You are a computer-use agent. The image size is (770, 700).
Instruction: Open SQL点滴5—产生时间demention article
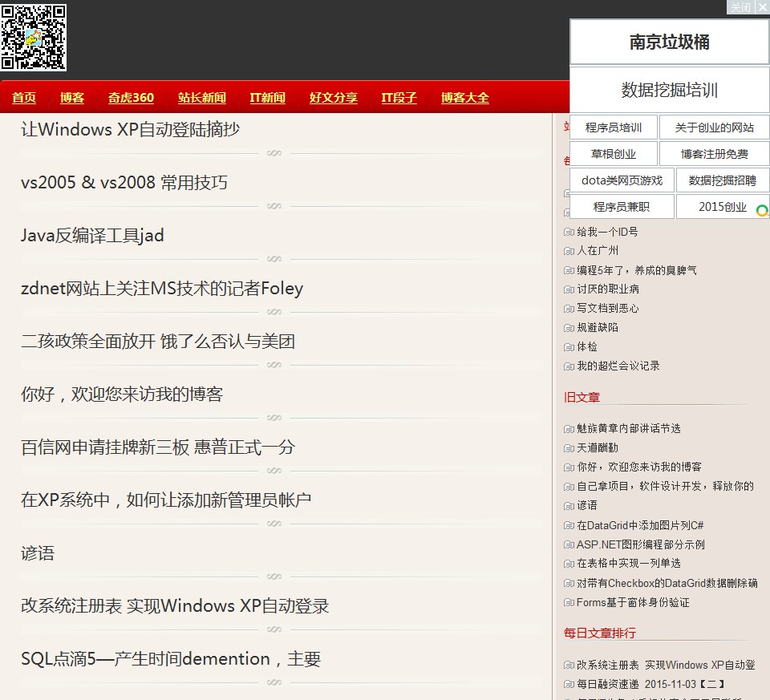(x=171, y=659)
